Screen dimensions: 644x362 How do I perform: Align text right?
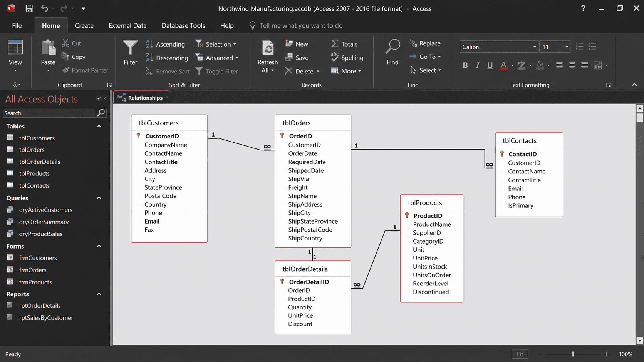pos(584,65)
